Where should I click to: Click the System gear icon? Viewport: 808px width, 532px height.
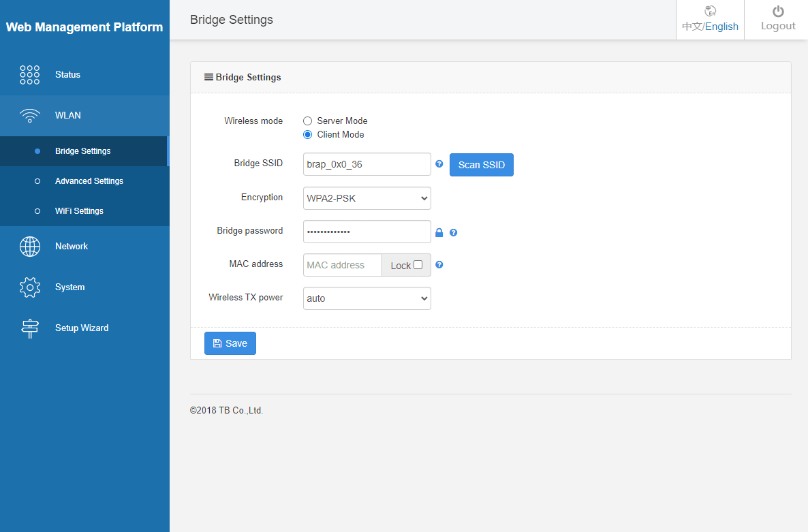click(x=30, y=287)
